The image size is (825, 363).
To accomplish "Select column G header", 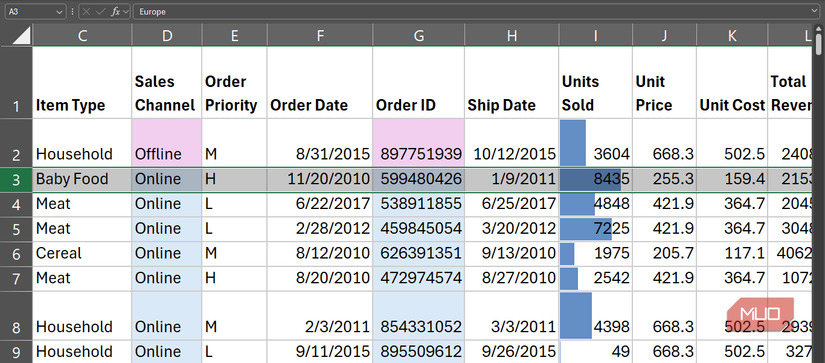I will 419,35.
